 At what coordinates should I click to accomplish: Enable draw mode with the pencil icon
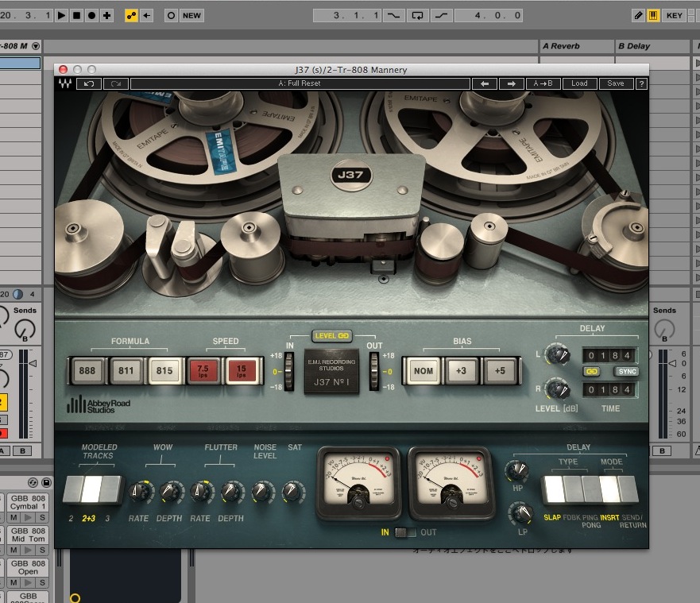pos(638,16)
